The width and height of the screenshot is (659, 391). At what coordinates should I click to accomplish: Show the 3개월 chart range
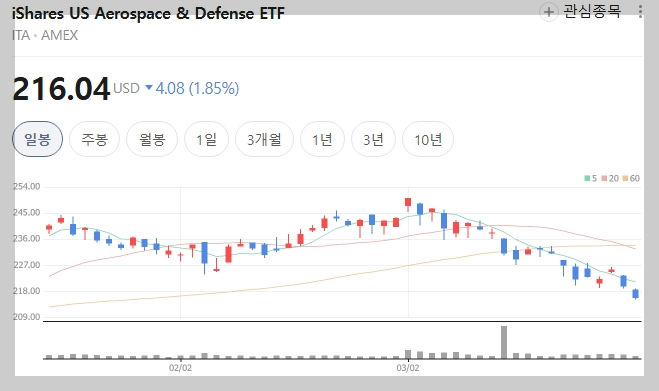(264, 139)
